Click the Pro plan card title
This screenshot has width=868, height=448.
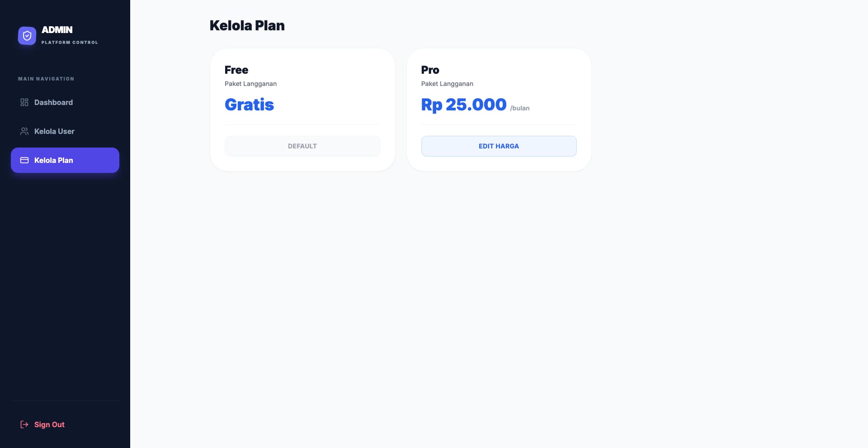(430, 70)
